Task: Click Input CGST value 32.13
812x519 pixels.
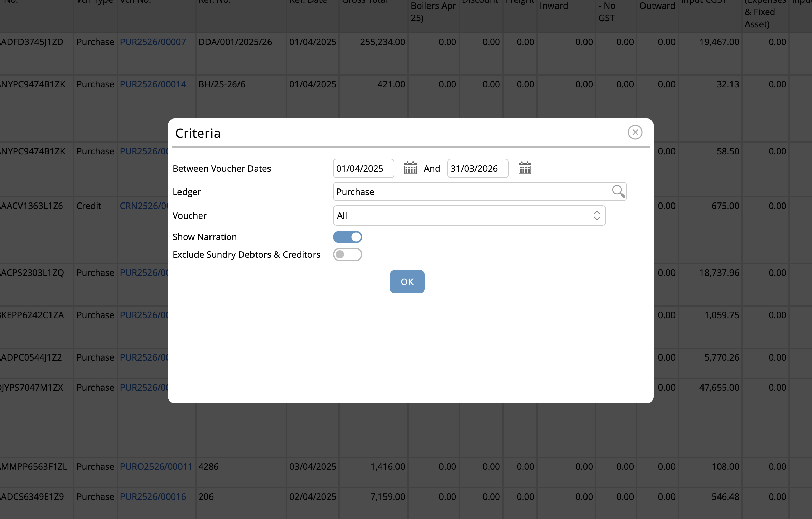Action: click(x=728, y=84)
